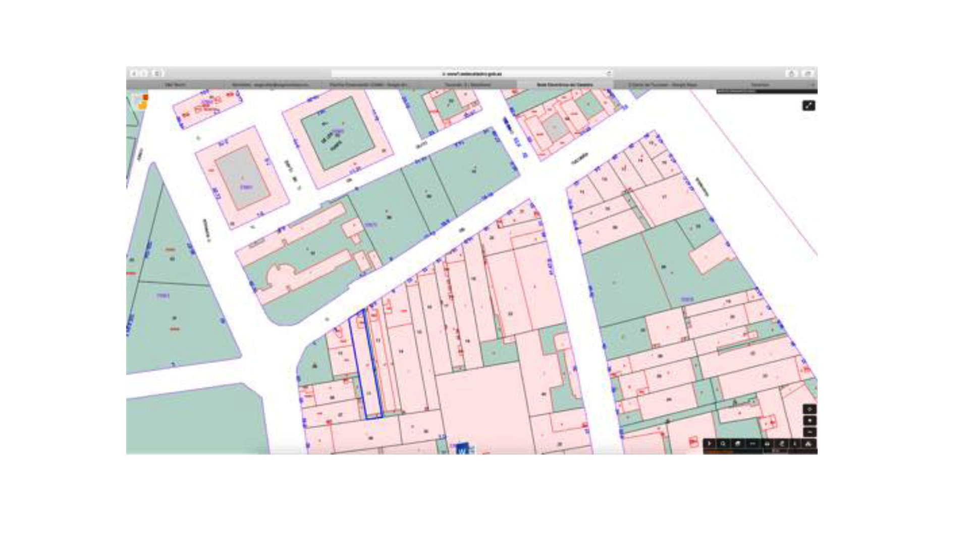
Task: Open the map layers tool
Action: (x=738, y=443)
